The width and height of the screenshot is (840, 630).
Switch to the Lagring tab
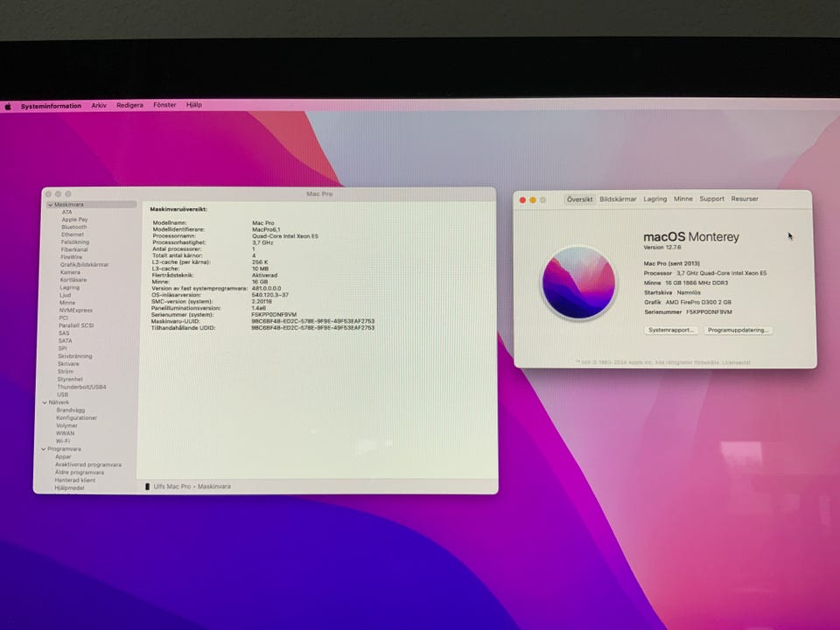click(654, 199)
